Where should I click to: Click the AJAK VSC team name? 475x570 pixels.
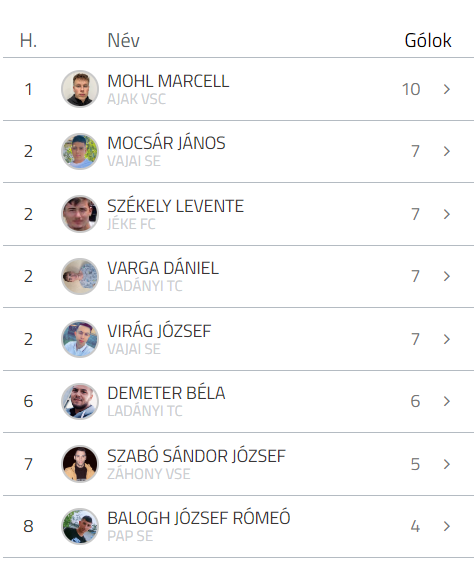point(136,99)
